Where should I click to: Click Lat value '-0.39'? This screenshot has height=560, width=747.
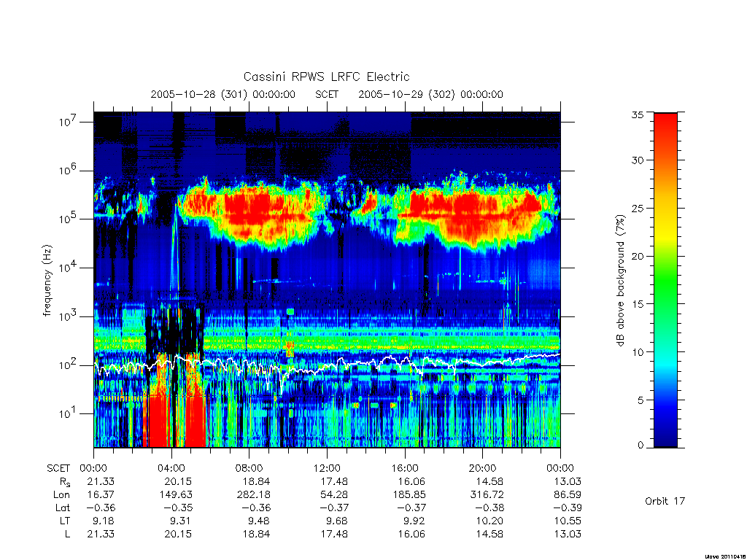click(567, 507)
